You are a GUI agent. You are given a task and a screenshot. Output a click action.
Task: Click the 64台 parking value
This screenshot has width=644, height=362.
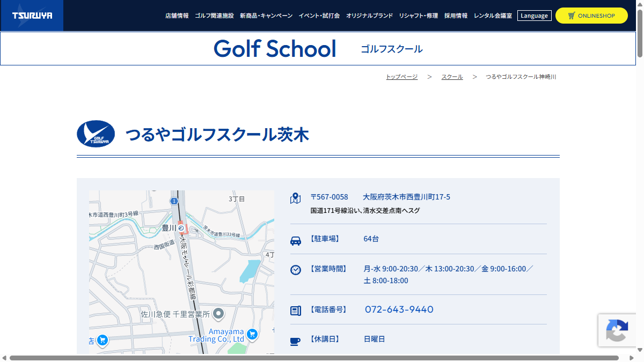click(371, 239)
